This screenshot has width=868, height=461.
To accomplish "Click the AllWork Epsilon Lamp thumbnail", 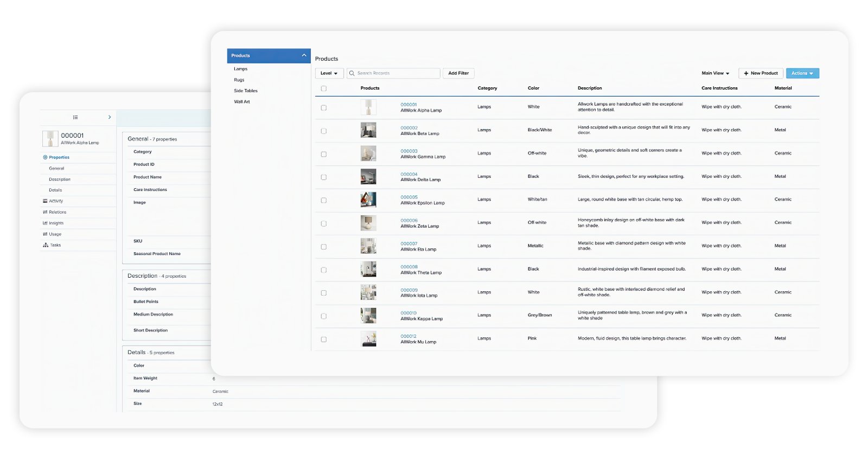I will [368, 200].
